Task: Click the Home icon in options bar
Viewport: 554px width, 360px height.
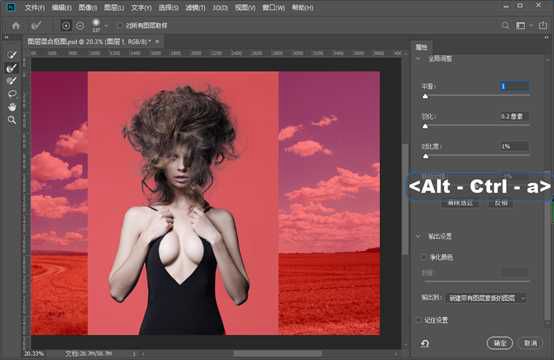Action: click(x=16, y=25)
